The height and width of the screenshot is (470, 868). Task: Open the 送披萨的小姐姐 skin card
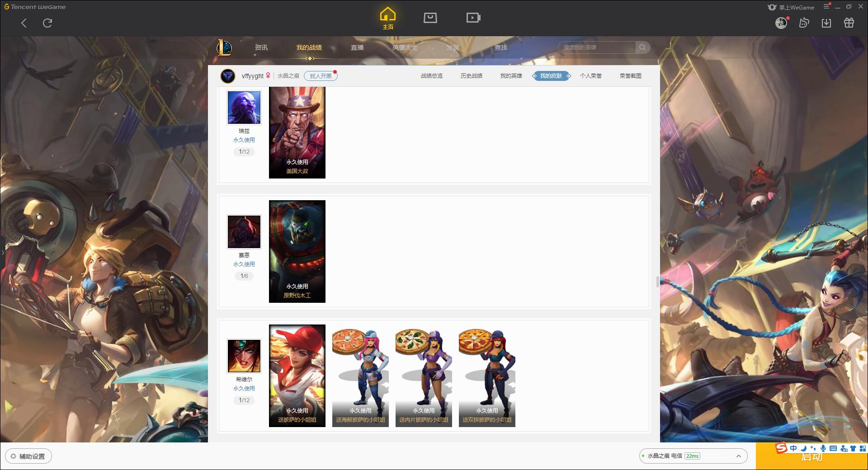click(x=297, y=376)
